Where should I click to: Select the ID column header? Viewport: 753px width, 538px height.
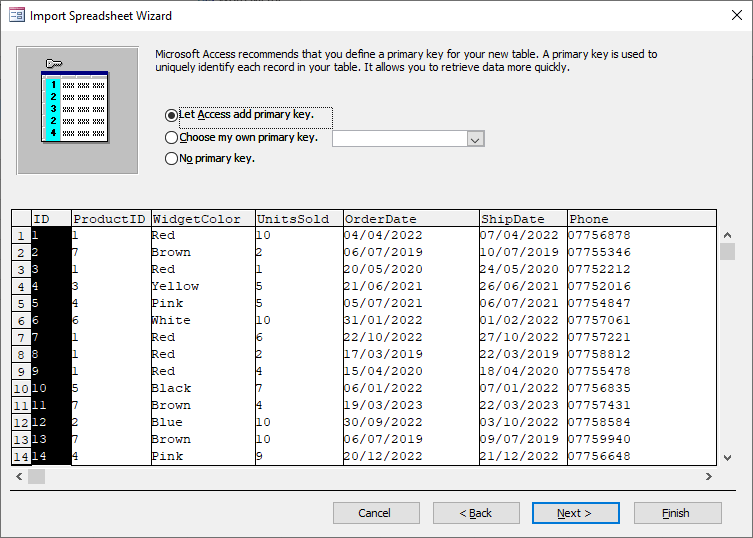pos(51,219)
